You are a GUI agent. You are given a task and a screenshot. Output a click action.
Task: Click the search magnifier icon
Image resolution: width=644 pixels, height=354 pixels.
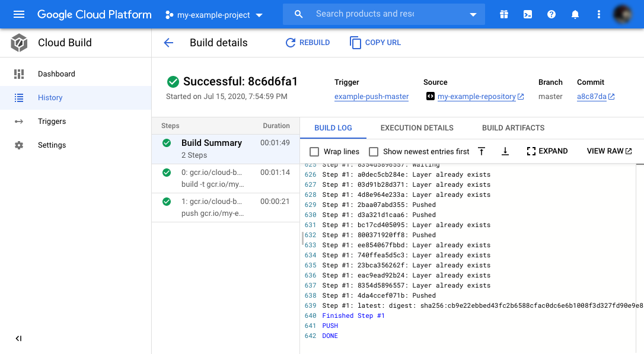pyautogui.click(x=299, y=14)
